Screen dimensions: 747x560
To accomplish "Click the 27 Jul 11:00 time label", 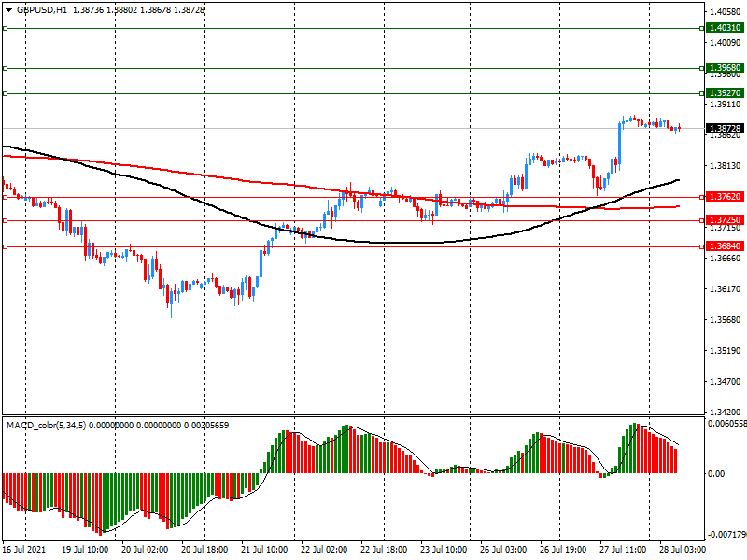I will click(x=623, y=549).
